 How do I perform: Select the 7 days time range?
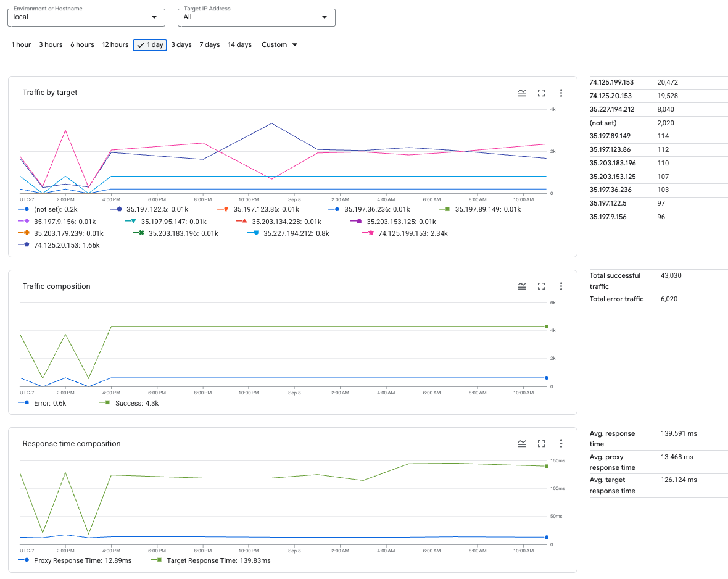click(x=209, y=44)
